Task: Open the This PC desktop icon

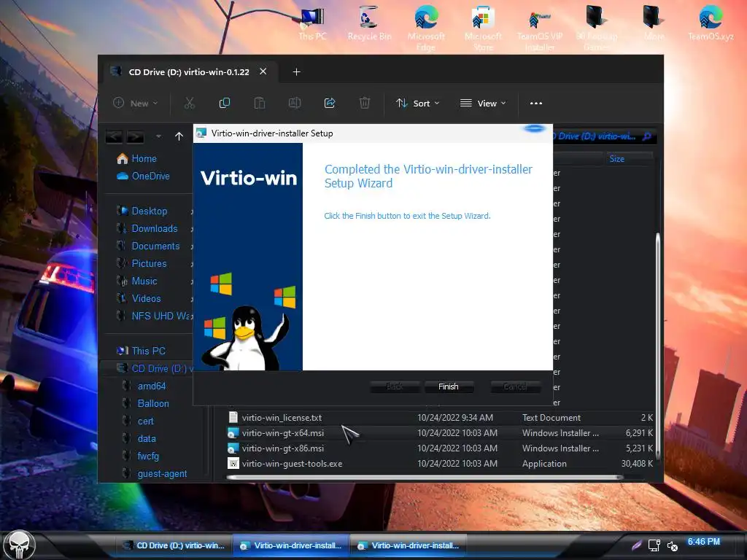Action: pyautogui.click(x=312, y=24)
